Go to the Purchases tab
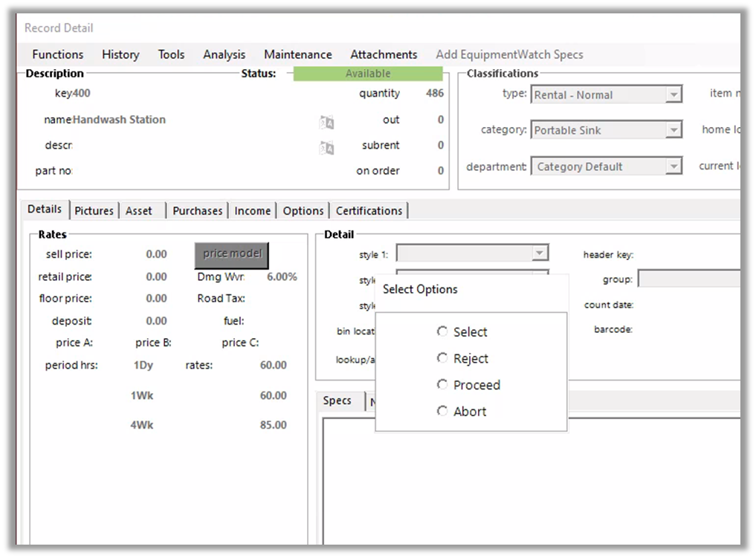 [197, 211]
